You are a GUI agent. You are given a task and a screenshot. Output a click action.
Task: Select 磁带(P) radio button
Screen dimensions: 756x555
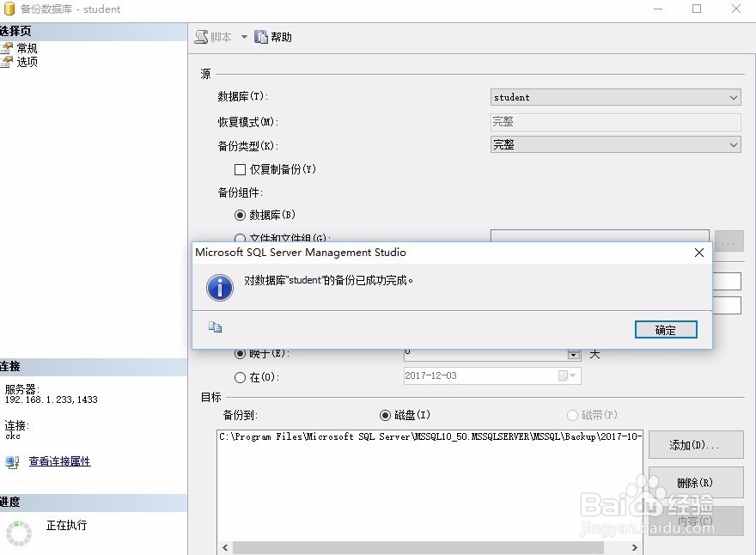click(572, 415)
